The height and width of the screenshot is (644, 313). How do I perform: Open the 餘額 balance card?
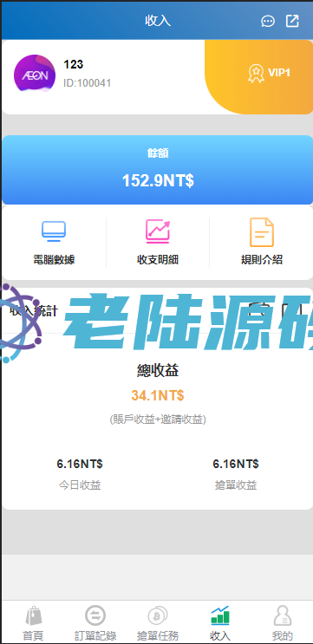tap(158, 170)
